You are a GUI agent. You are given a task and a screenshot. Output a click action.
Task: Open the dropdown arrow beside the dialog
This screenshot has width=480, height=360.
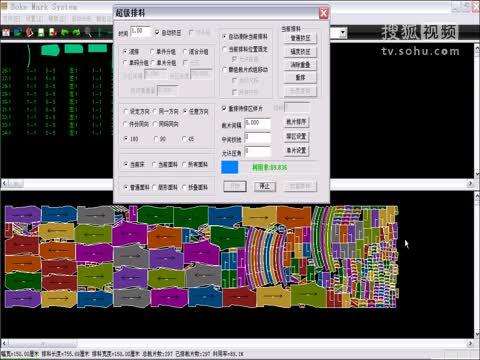pyautogui.click(x=343, y=33)
